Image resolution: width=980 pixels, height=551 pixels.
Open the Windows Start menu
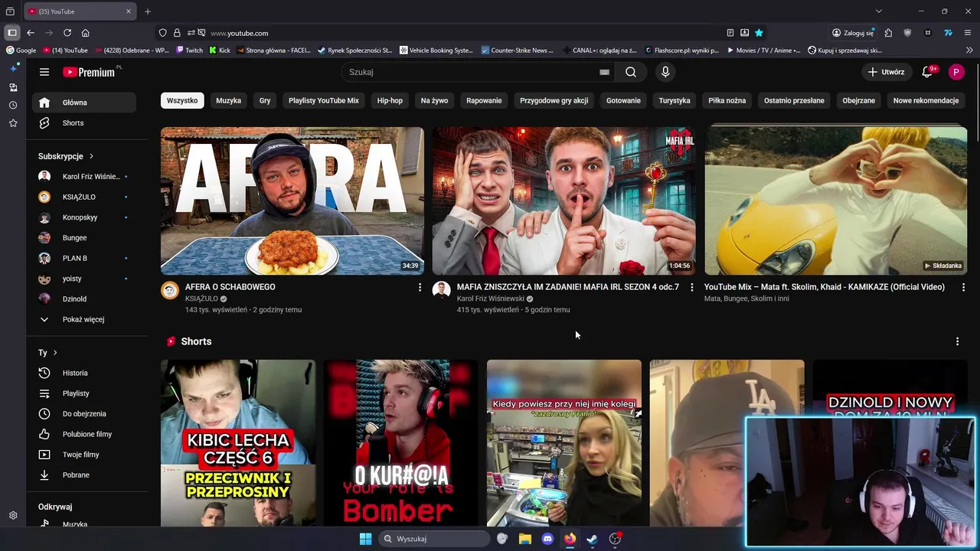[x=365, y=539]
